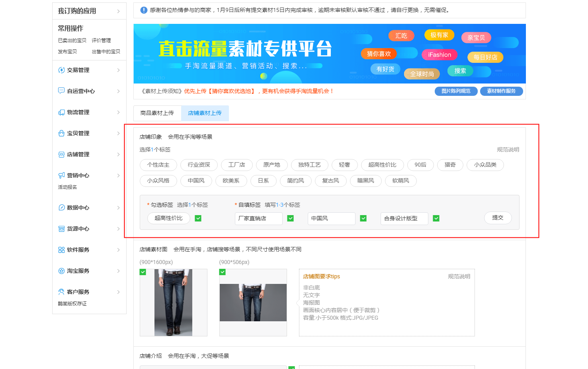The width and height of the screenshot is (588, 369).
Task: Select the 行业资深 tag
Action: click(x=199, y=165)
